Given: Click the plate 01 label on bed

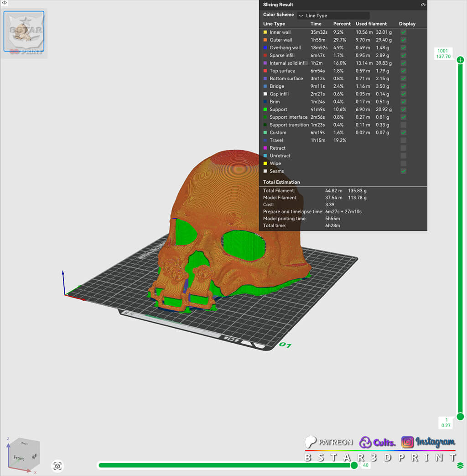Looking at the screenshot, I should point(285,345).
